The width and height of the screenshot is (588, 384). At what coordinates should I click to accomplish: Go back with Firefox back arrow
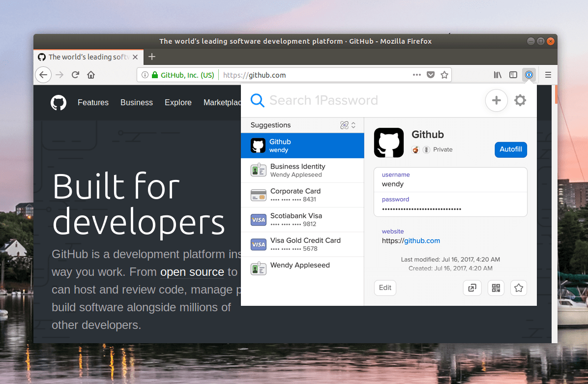pos(43,75)
